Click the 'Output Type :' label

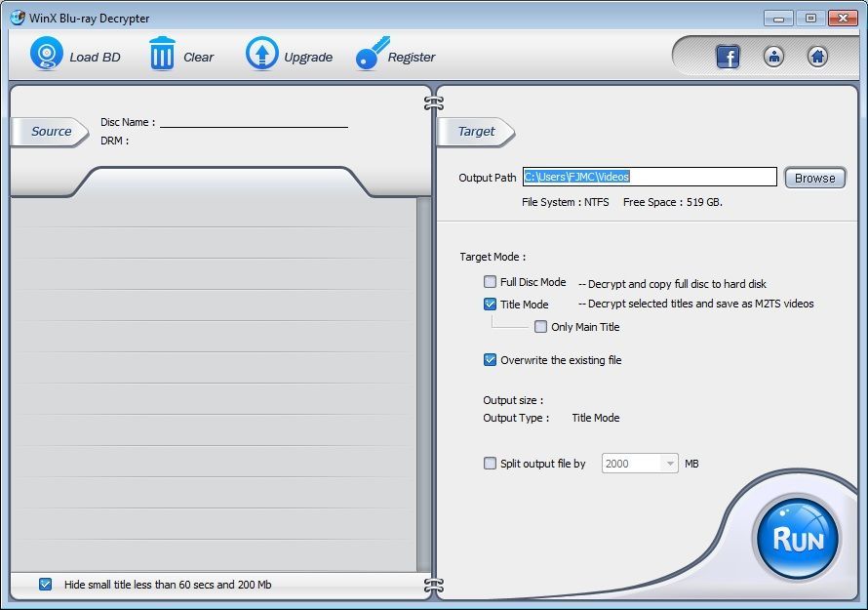[x=516, y=418]
